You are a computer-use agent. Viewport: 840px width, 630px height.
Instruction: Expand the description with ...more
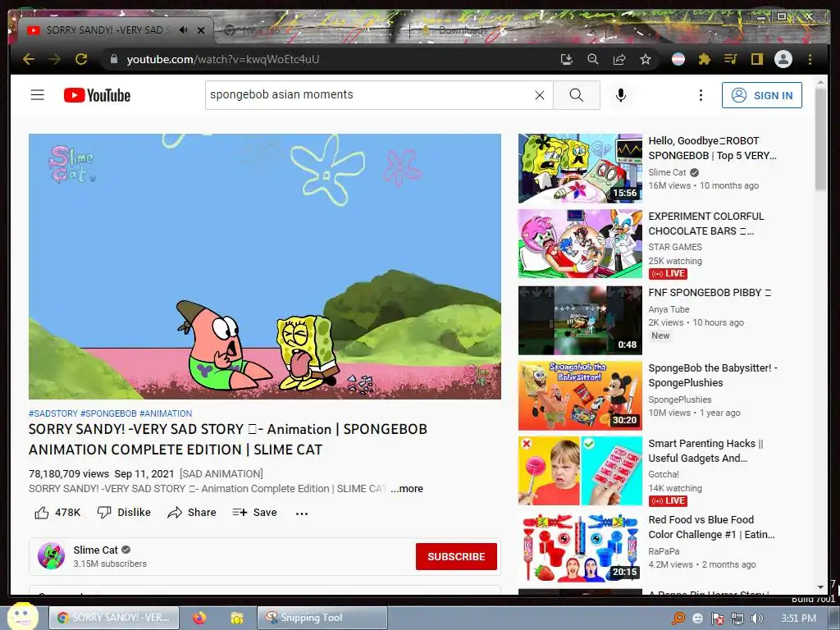[x=407, y=489]
